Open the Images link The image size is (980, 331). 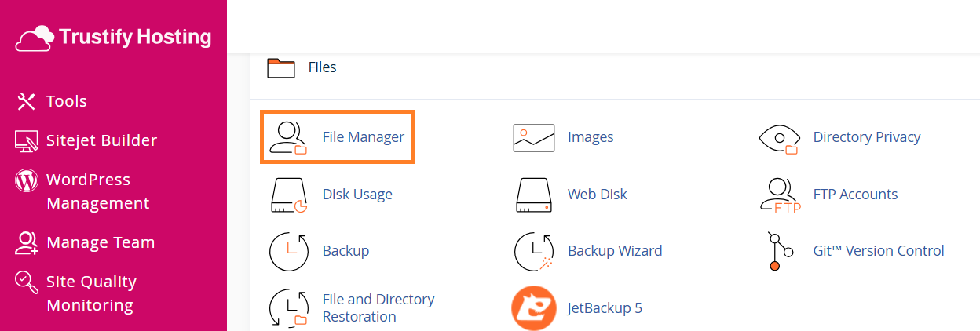(591, 137)
